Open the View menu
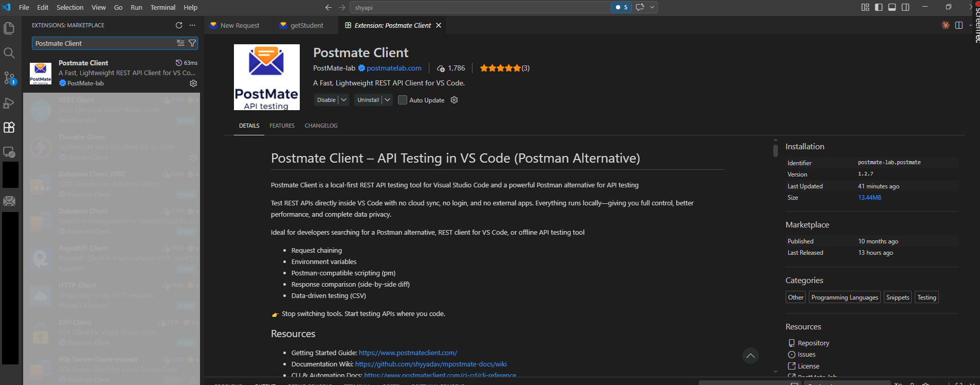Screen dimensions: 980x385 pyautogui.click(x=99, y=7)
